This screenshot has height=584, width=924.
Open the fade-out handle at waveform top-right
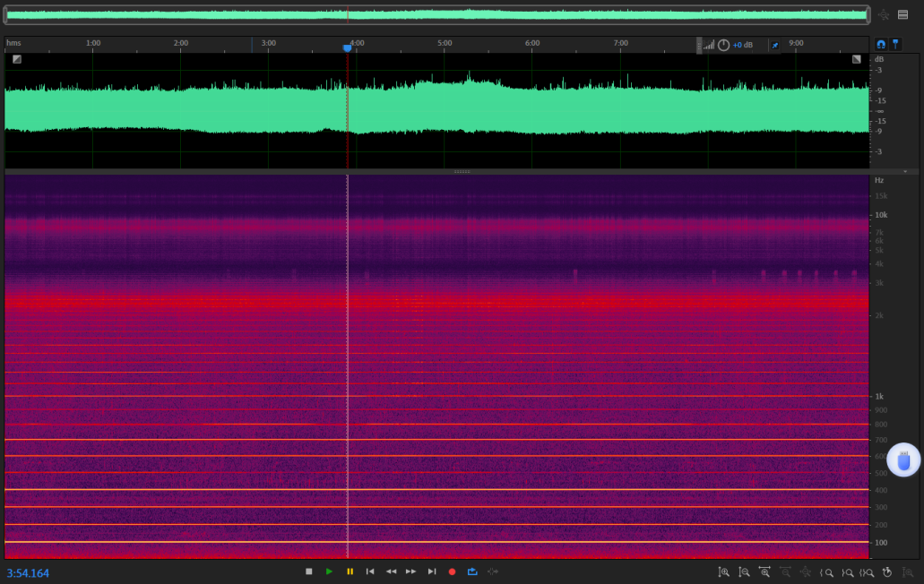(856, 59)
